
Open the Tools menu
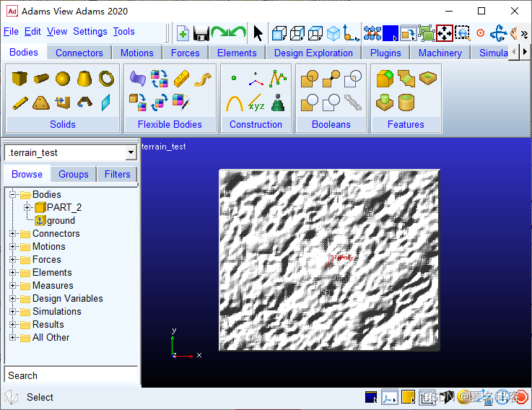(124, 32)
